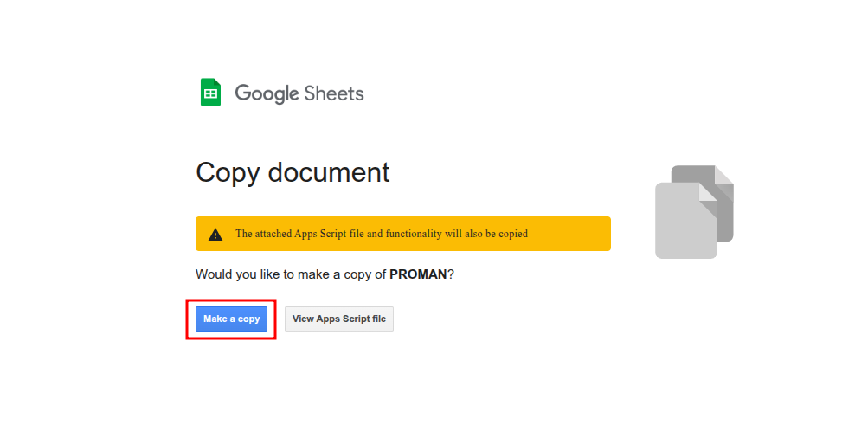Screen dimensions: 868x438
Task: Click the question mark after PROMAN
Action: [451, 274]
